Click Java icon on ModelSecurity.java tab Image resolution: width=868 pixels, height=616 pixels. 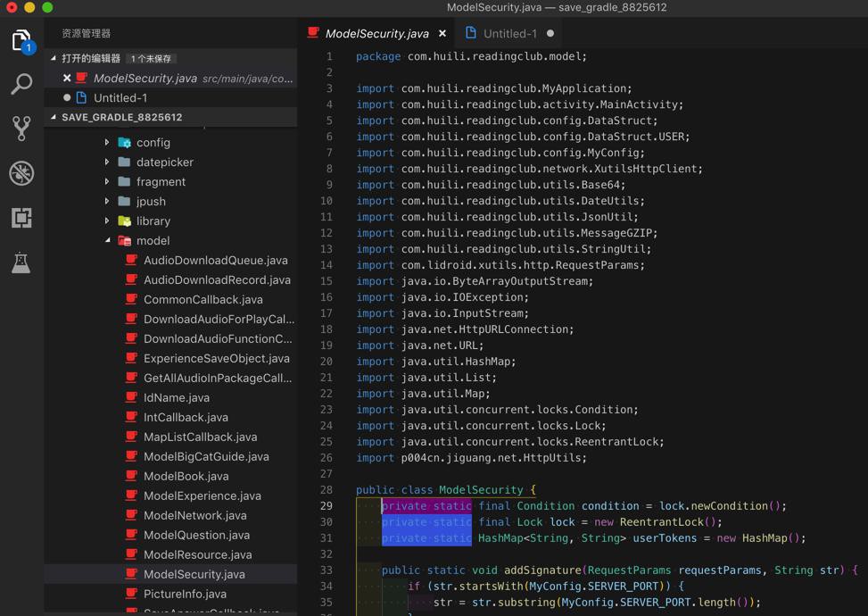click(x=313, y=33)
